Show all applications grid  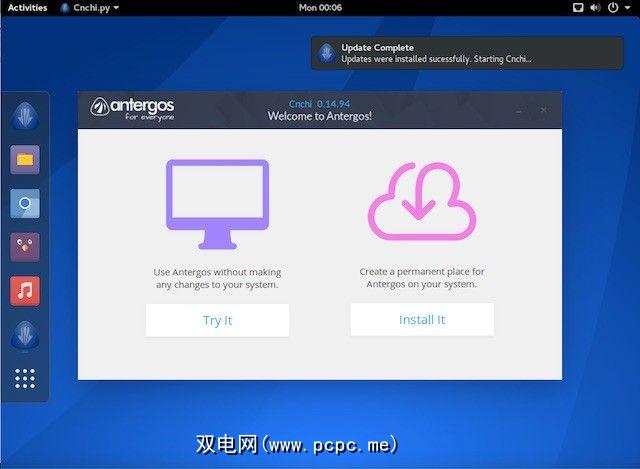25,378
